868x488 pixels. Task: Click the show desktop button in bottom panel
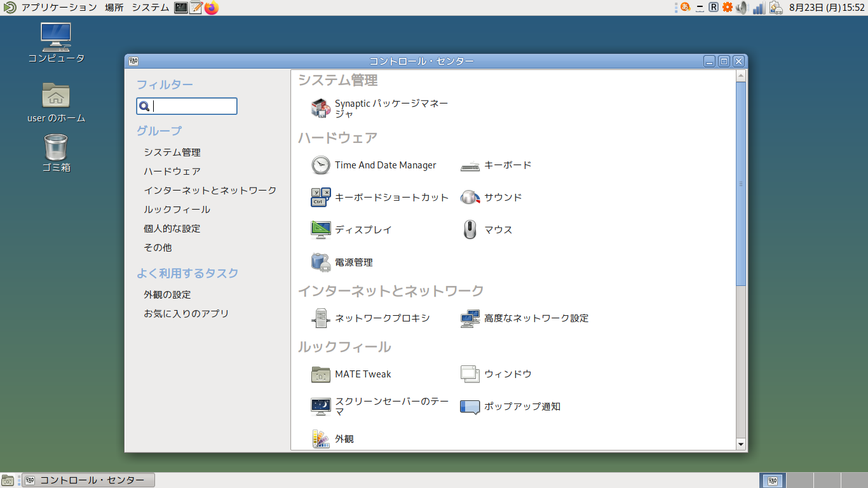pyautogui.click(x=8, y=480)
